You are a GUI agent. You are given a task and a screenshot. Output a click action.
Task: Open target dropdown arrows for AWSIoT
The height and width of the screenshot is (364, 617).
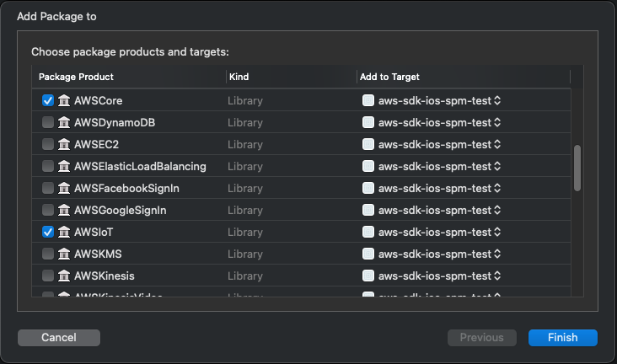click(497, 233)
